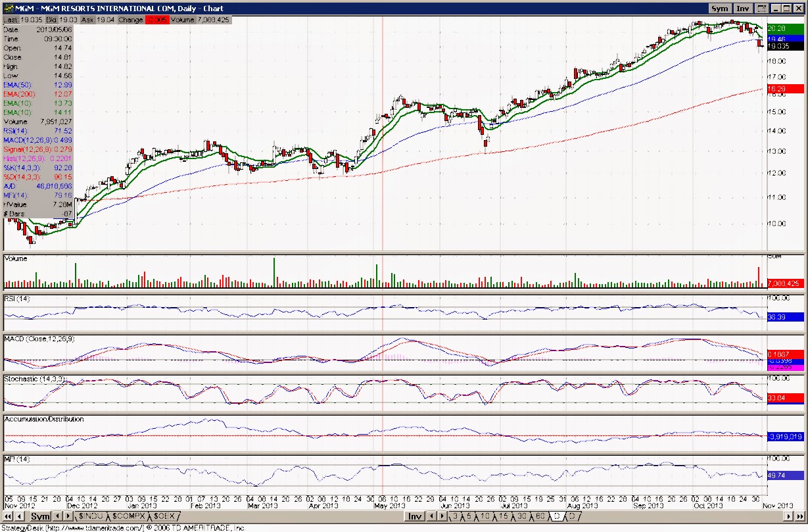Click the MACD (Close,12,26,9) panel title
This screenshot has height=532, width=808.
38,339
